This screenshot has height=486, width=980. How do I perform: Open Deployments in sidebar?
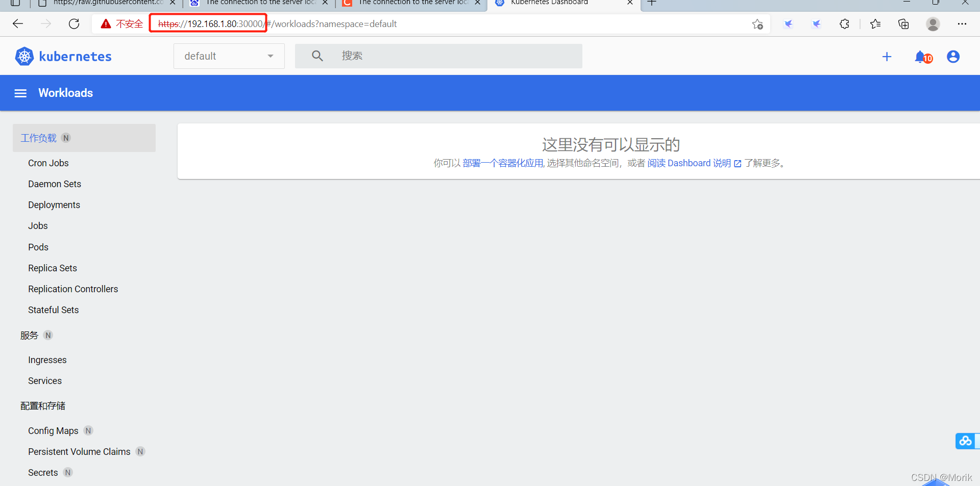coord(54,205)
